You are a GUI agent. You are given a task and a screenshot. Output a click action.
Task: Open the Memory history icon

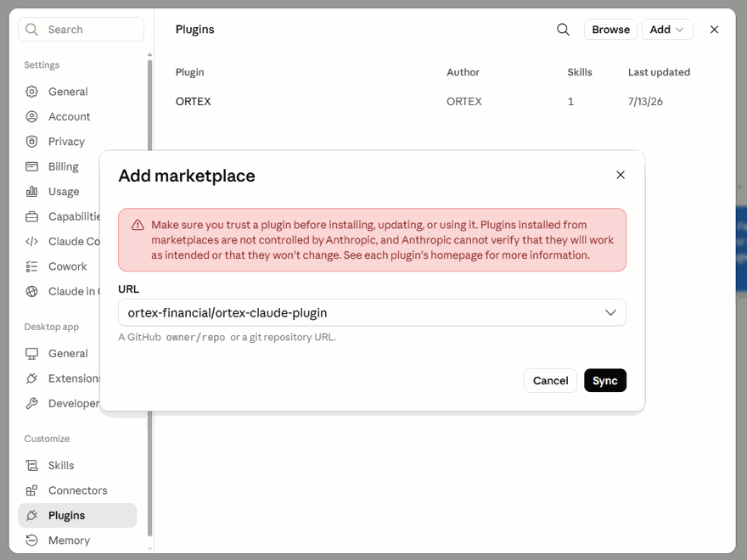(x=32, y=540)
